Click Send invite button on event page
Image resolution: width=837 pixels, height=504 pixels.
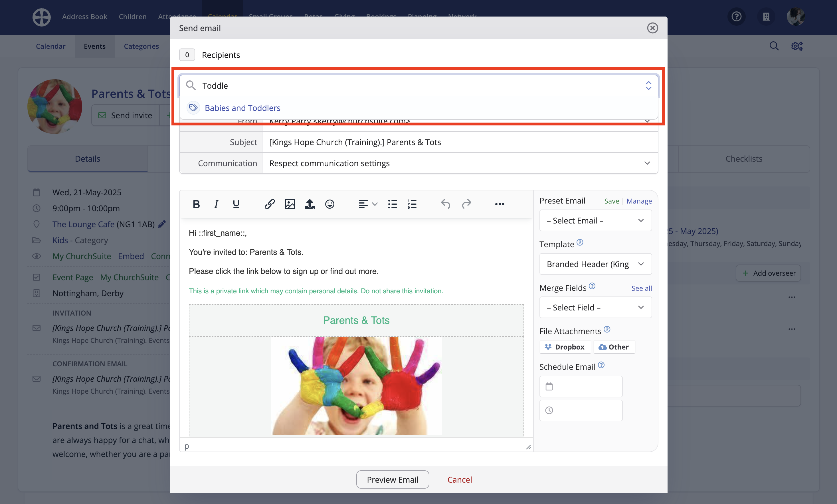pos(125,115)
